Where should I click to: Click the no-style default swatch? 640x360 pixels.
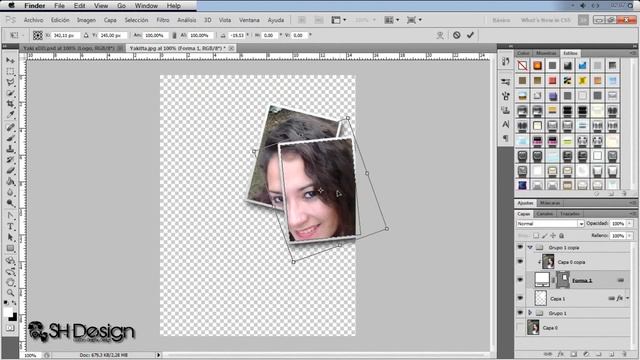pyautogui.click(x=522, y=65)
